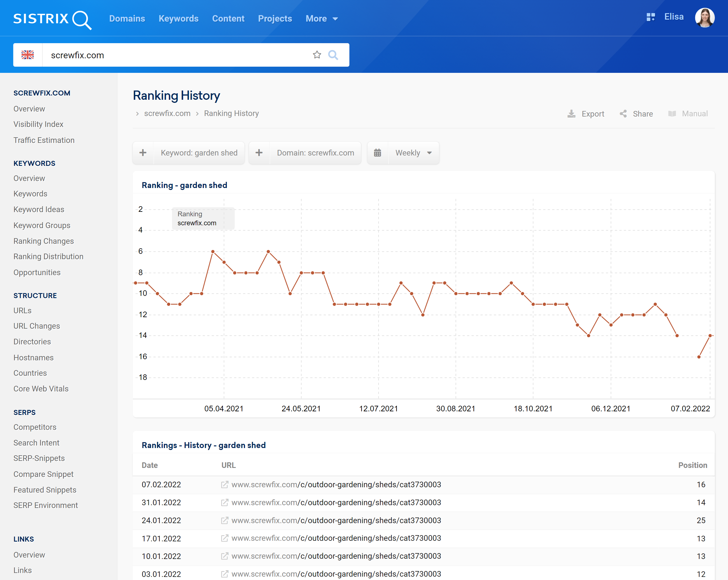The width and height of the screenshot is (728, 580).
Task: Click the Ranking History breadcrumb
Action: (231, 113)
